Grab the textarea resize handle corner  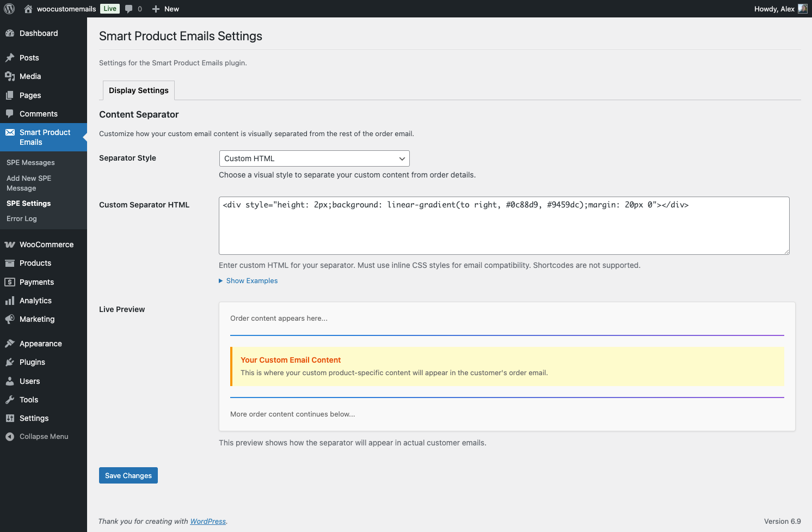click(x=786, y=252)
